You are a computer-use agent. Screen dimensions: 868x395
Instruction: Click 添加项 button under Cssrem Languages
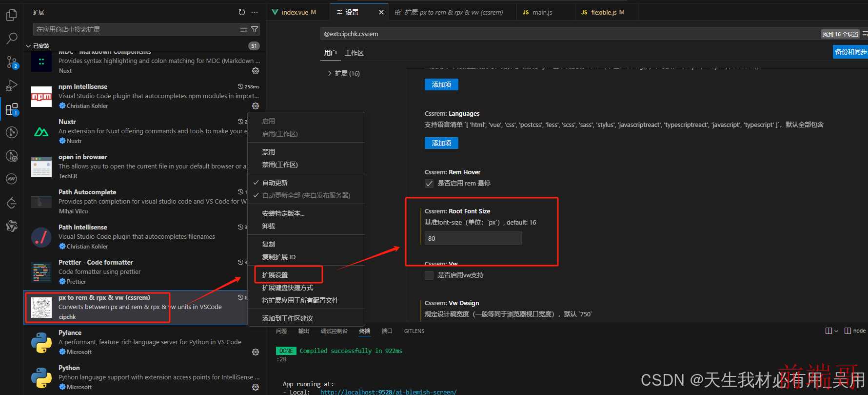point(441,143)
